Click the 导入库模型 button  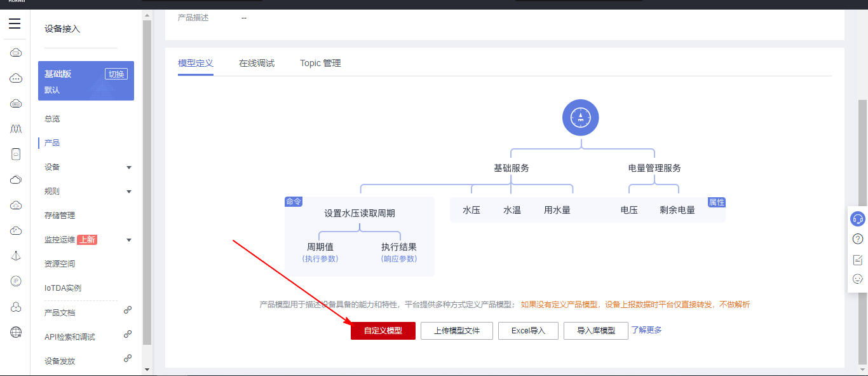596,331
